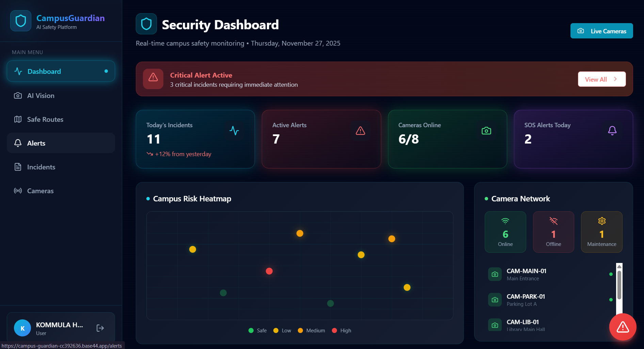
Task: Select the Offline cameras status tile
Action: [x=553, y=232]
